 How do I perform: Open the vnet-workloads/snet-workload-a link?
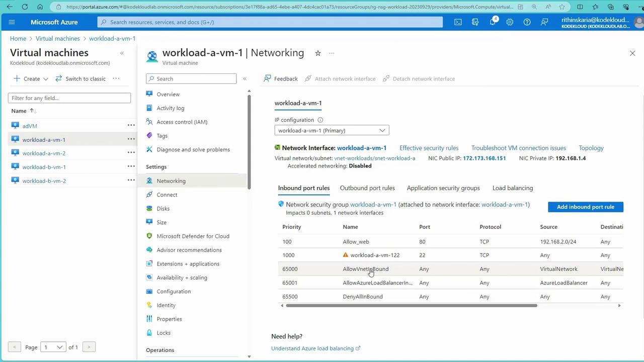click(x=375, y=158)
